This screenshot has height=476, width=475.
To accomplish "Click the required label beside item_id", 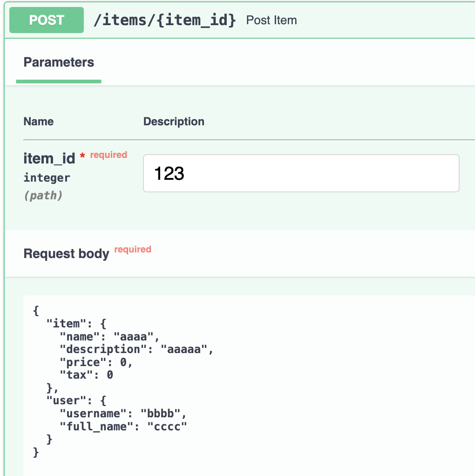I will (109, 155).
